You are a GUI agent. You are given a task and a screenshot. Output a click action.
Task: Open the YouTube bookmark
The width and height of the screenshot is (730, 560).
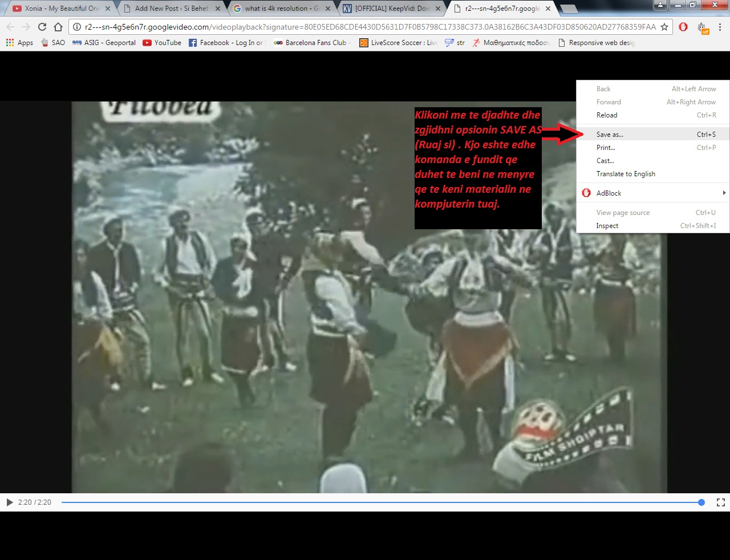click(162, 43)
